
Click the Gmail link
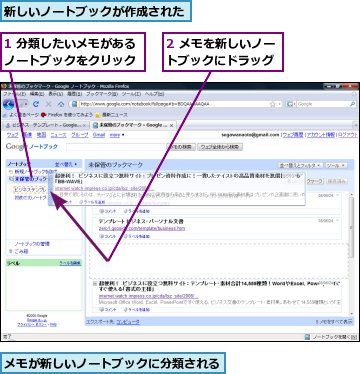(99, 135)
